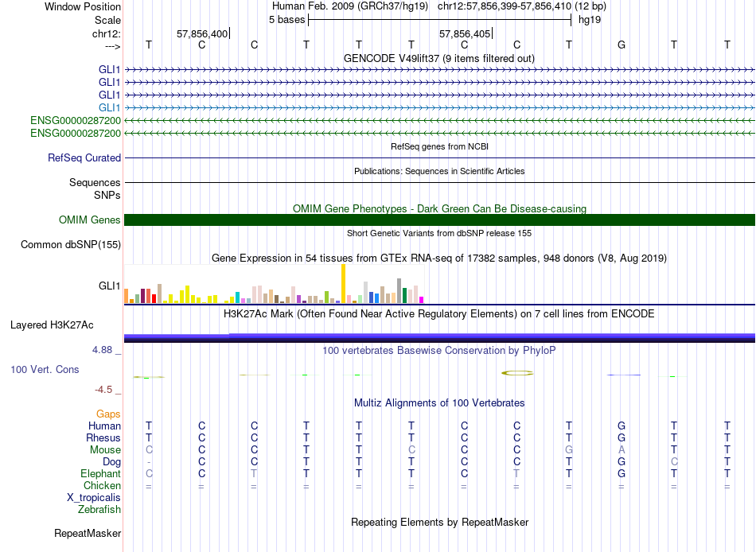Click the horizontal scale bar line
This screenshot has height=552, width=756.
pyautogui.click(x=440, y=20)
